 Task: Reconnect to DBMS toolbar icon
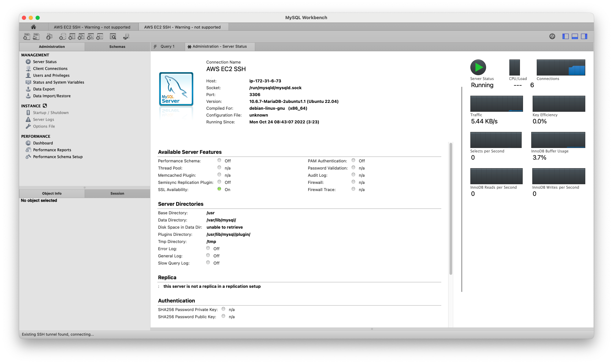pyautogui.click(x=126, y=37)
